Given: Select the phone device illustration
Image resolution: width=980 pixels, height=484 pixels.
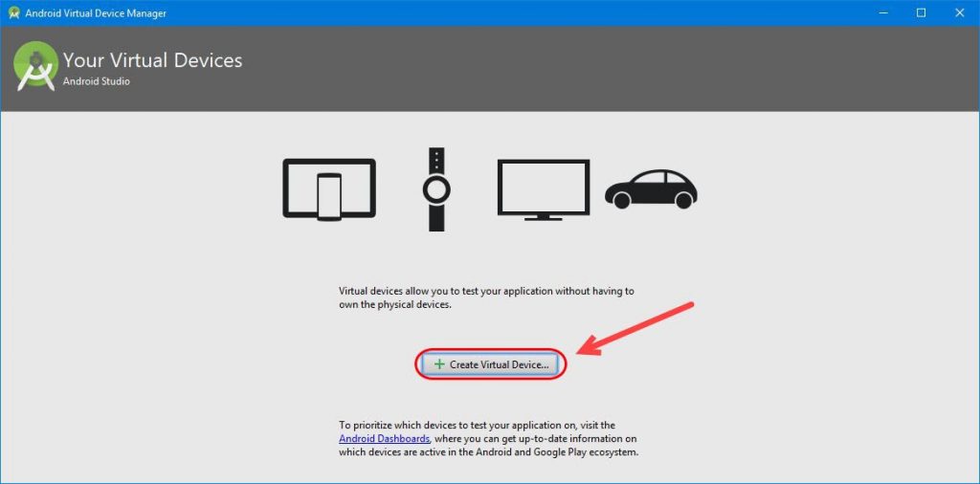Looking at the screenshot, I should coord(329,196).
